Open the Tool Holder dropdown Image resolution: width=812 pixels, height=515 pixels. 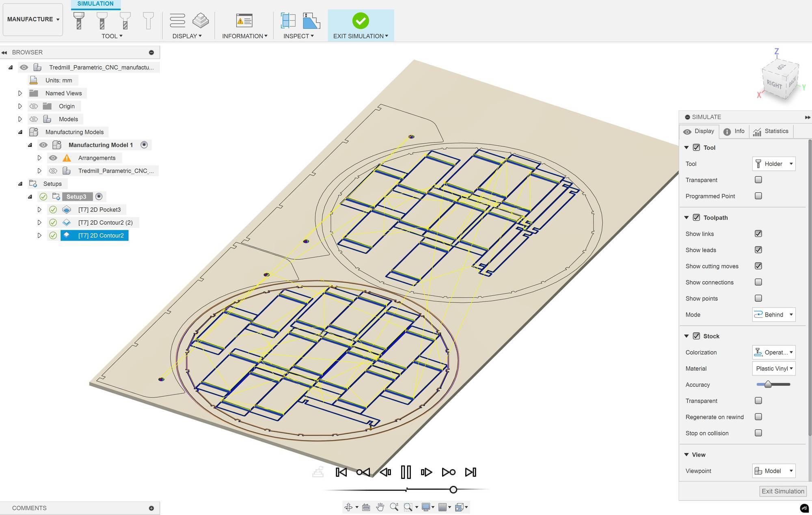pyautogui.click(x=773, y=164)
